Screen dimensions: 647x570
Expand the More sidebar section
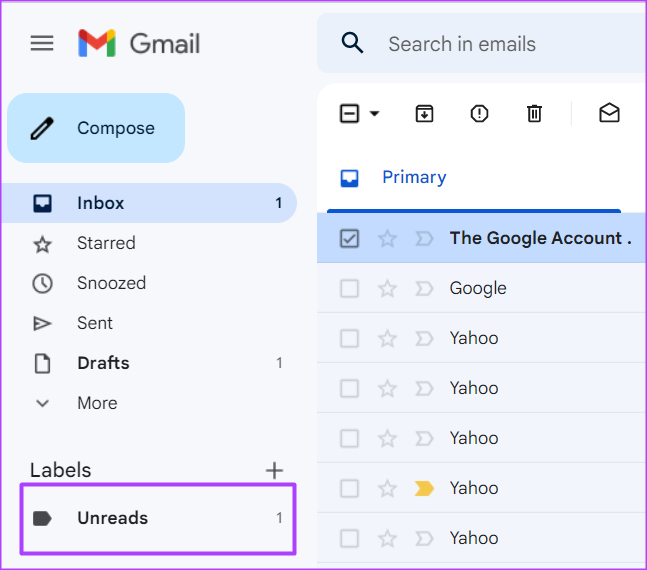pos(149,403)
